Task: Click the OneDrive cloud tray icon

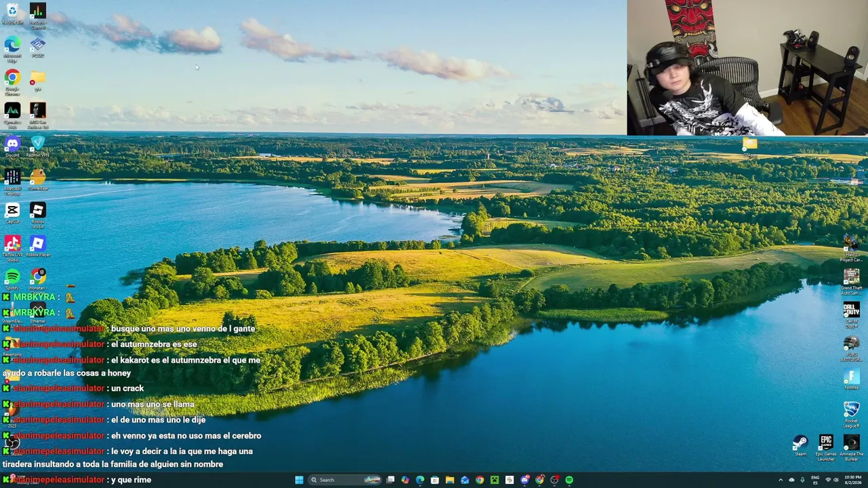Action: pyautogui.click(x=791, y=480)
